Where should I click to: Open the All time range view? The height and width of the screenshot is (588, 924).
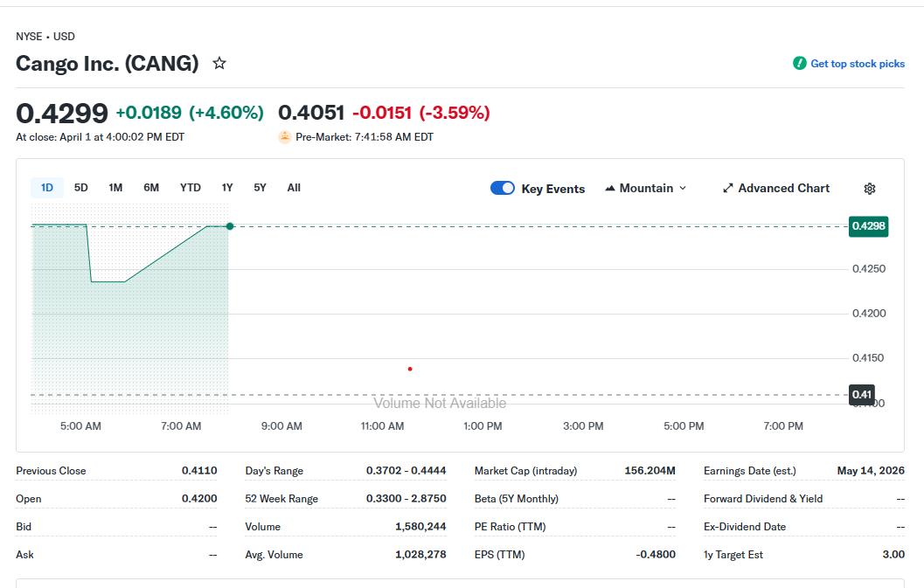[x=293, y=187]
